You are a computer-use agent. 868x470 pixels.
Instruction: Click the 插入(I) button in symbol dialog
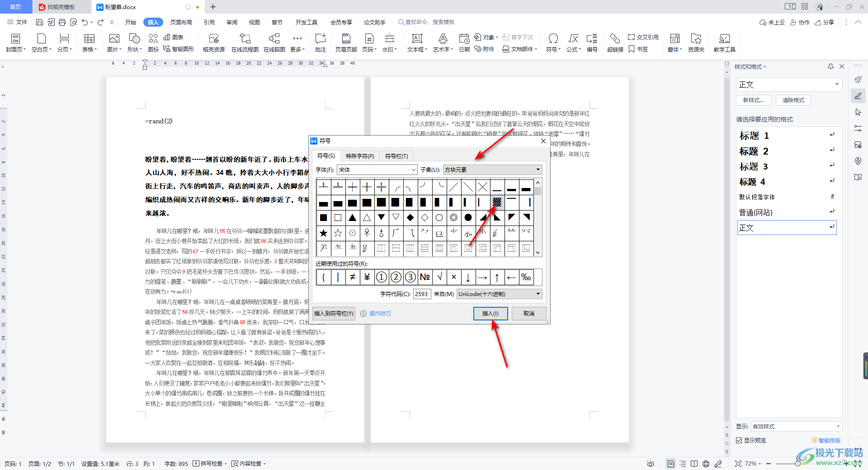(x=491, y=313)
